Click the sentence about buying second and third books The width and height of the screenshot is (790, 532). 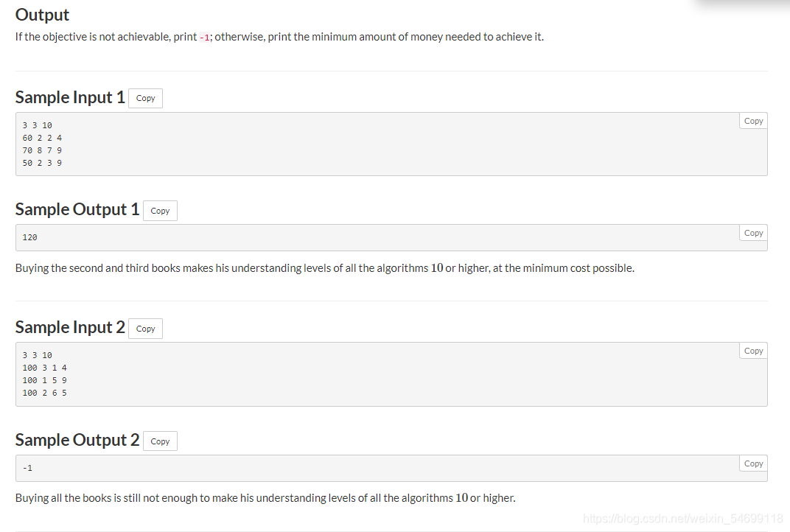[324, 268]
